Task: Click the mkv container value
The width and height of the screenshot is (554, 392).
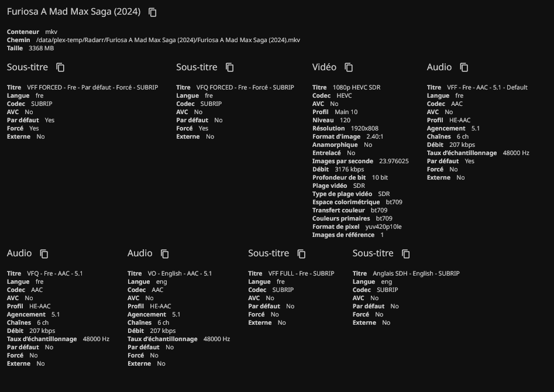Action: (51, 32)
